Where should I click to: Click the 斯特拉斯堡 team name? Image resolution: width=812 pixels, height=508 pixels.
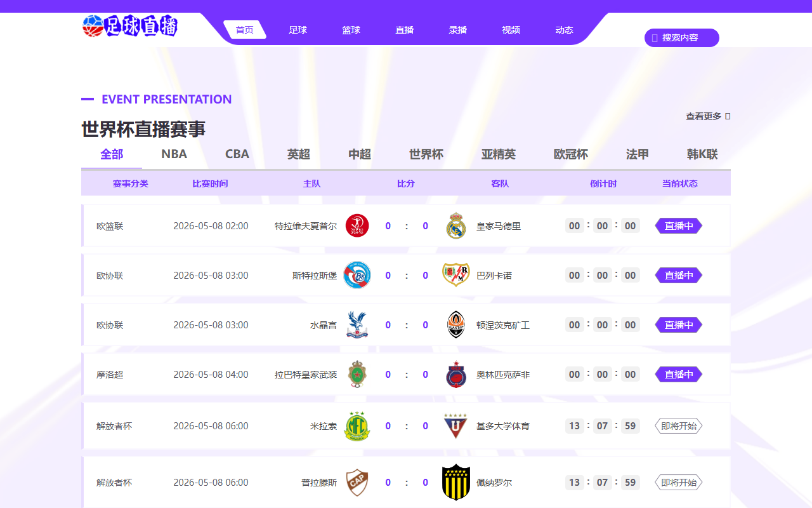click(315, 276)
